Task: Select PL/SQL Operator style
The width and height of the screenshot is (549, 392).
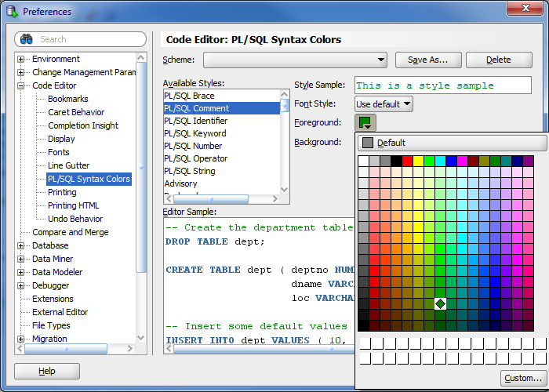Action: pyautogui.click(x=222, y=158)
